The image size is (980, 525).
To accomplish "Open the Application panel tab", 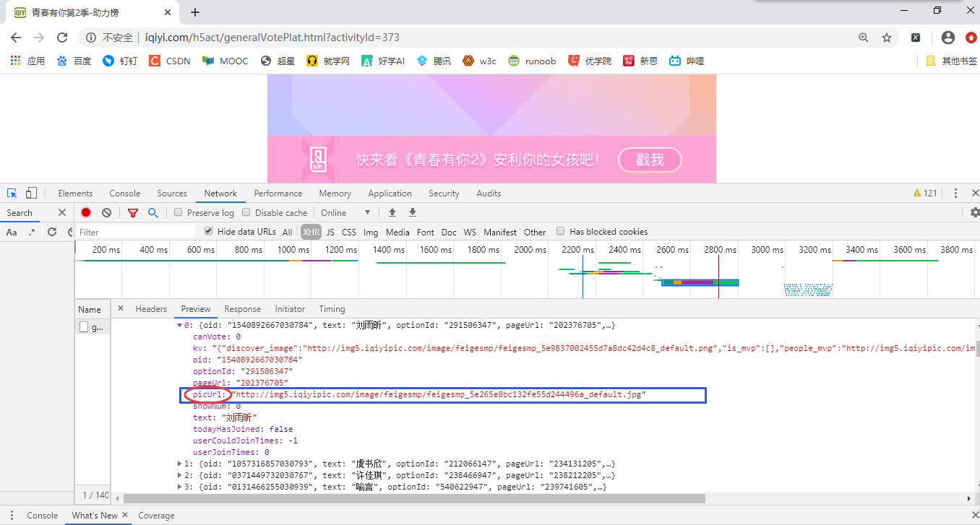I will (x=390, y=194).
